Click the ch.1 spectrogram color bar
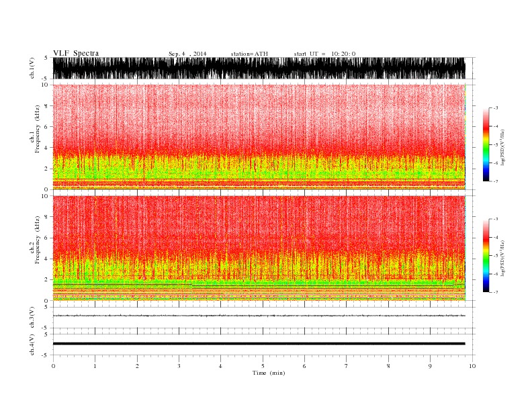This screenshot has width=532, height=411. tap(486, 144)
